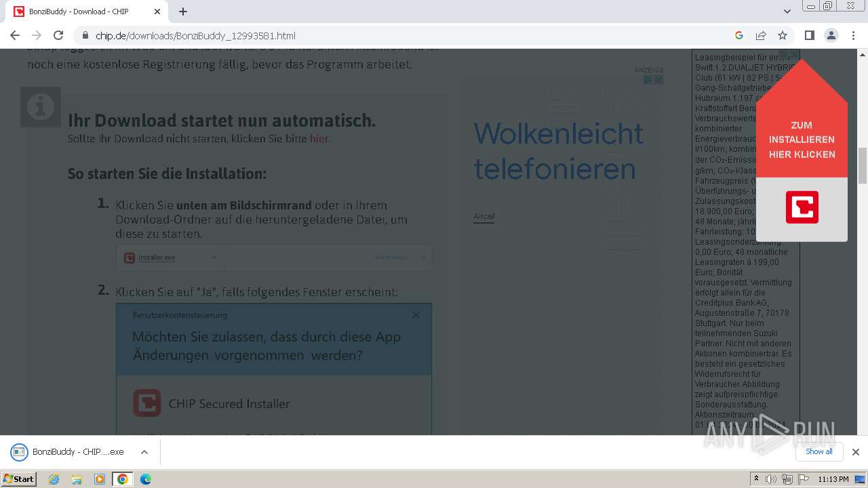Open File Explorer from taskbar
This screenshot has width=868, height=488.
click(x=77, y=479)
